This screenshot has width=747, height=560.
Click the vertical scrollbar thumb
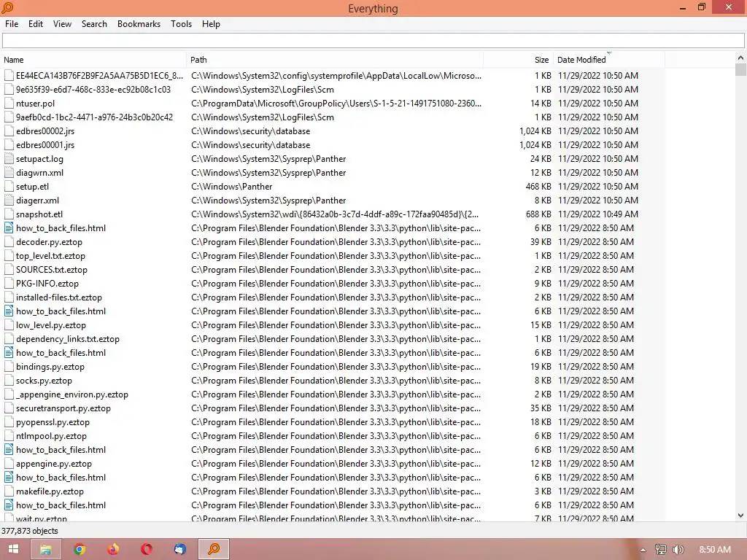[740, 70]
